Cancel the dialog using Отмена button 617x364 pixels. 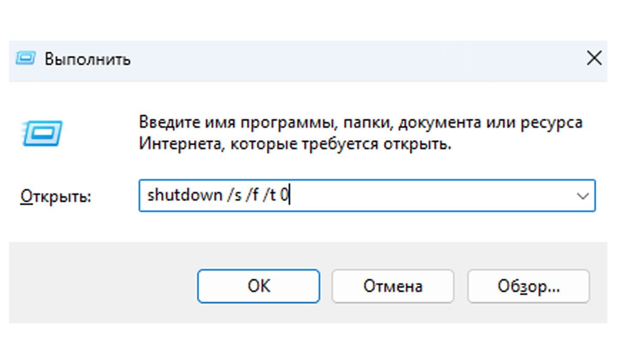pos(393,286)
